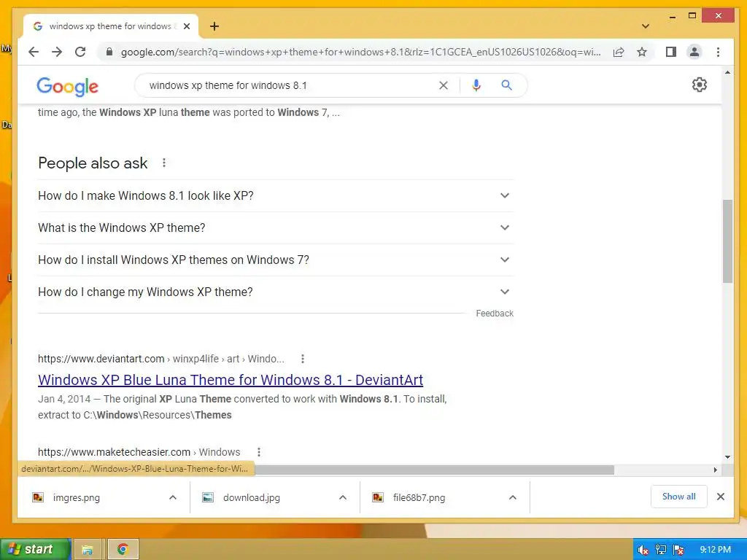747x560 pixels.
Task: Open a new tab
Action: point(214,26)
